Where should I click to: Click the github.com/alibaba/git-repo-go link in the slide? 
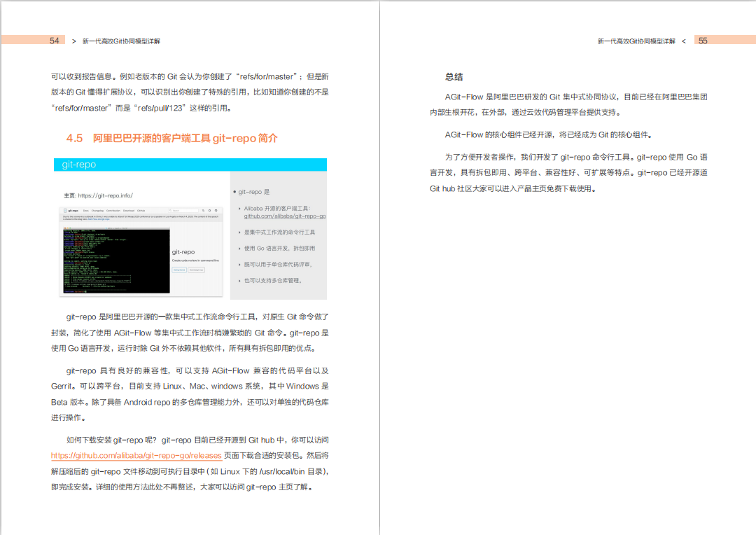(x=285, y=216)
